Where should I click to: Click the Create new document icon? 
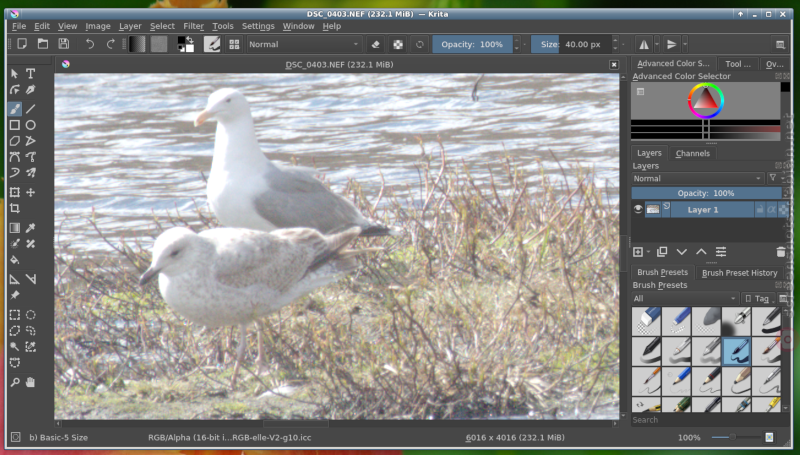[x=22, y=44]
